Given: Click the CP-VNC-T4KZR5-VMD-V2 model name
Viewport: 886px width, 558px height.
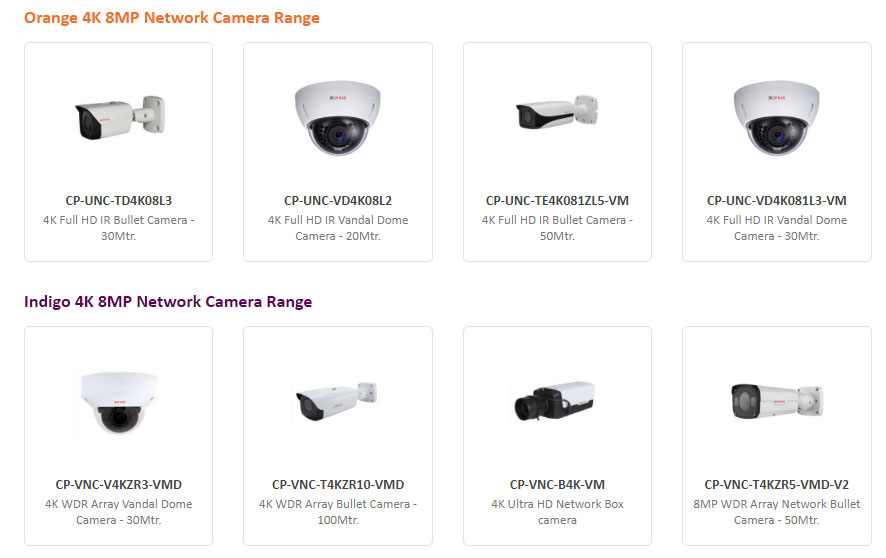Looking at the screenshot, I should (x=777, y=485).
